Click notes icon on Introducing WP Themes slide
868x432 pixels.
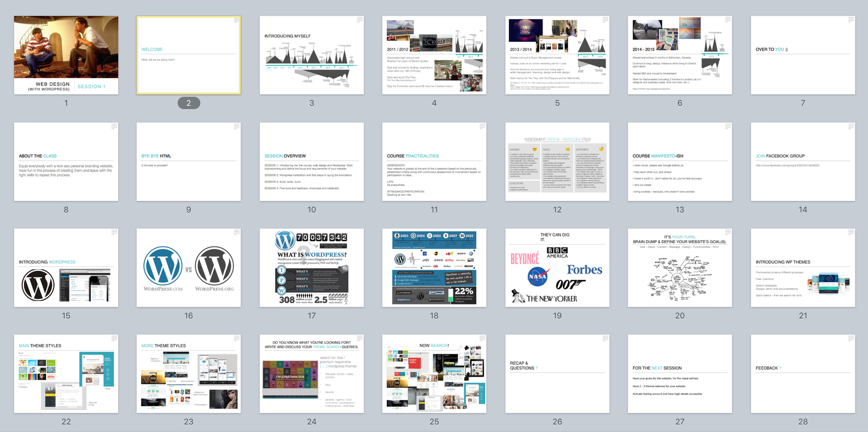[x=851, y=232]
